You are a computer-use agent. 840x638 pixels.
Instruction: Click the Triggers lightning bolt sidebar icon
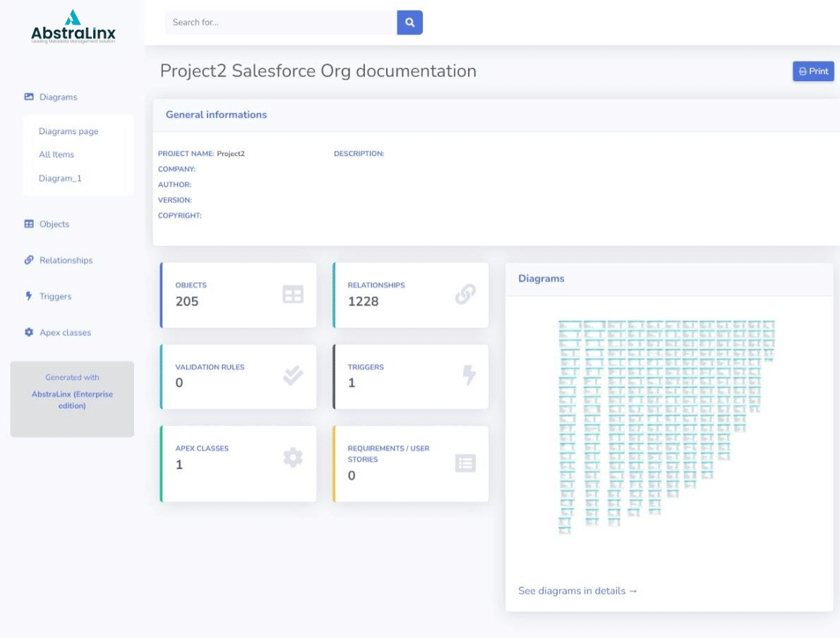29,296
